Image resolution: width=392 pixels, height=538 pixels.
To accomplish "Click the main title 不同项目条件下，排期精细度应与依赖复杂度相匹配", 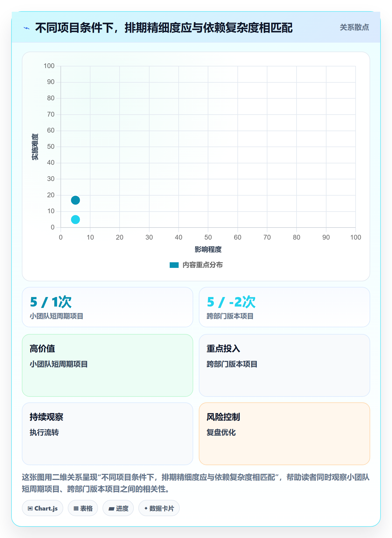I will pos(164,28).
